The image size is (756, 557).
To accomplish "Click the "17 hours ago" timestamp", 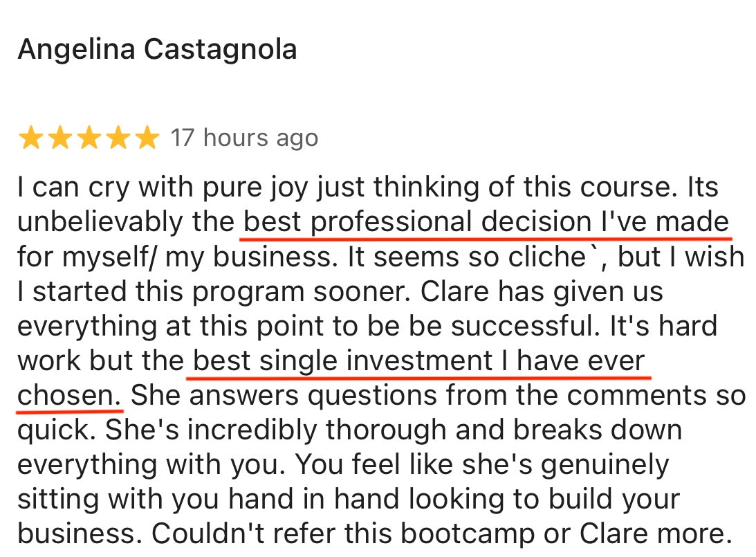I will tap(244, 138).
